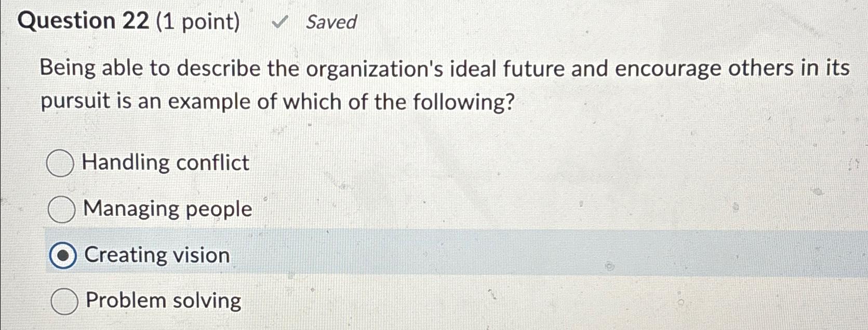Click the Managing people answer text
The image size is (868, 330).
tap(167, 209)
